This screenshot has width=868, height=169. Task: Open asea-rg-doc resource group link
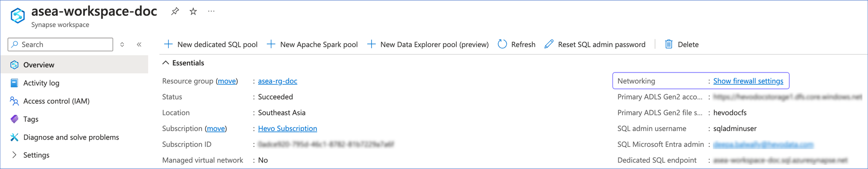point(278,81)
